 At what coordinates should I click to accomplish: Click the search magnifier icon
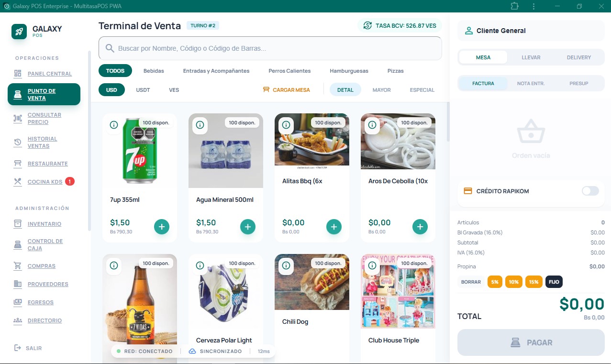click(110, 48)
